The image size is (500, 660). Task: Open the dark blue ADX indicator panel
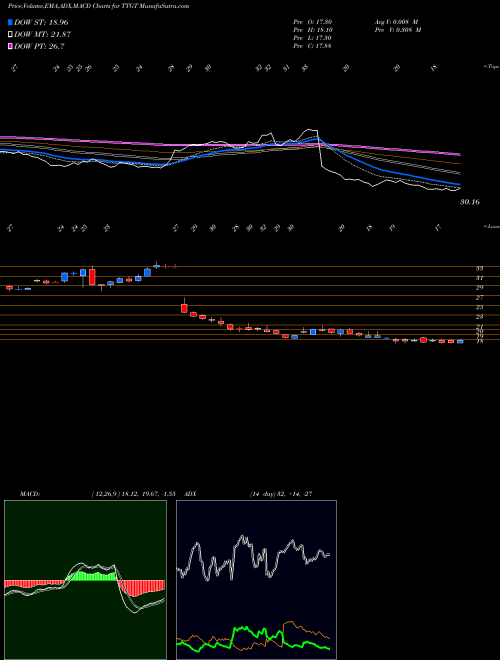pos(256,580)
